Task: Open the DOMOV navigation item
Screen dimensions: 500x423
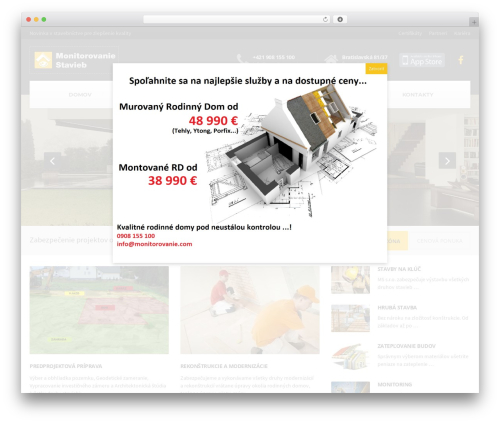Action: (x=80, y=95)
